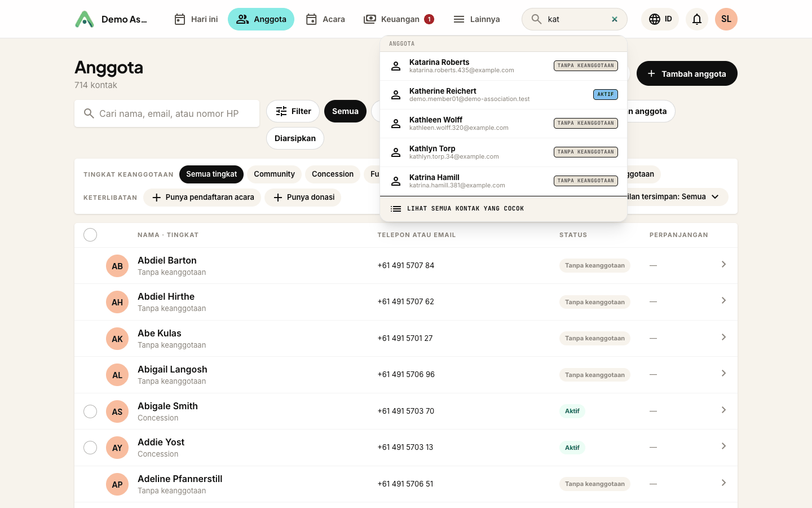
Task: Click the top search field containing kat
Action: [x=575, y=19]
